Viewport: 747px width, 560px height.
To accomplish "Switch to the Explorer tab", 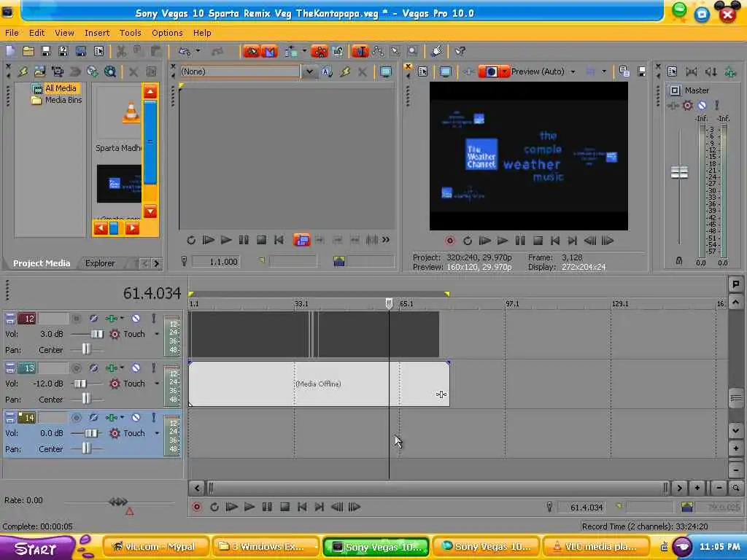I will tap(99, 262).
